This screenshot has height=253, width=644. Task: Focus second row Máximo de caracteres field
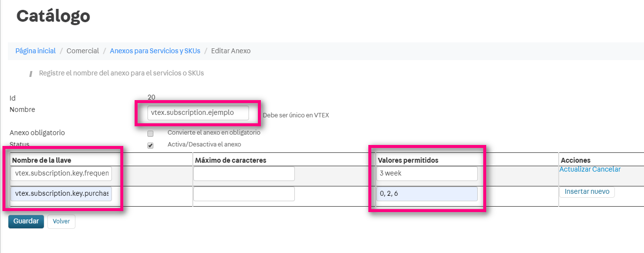click(x=244, y=194)
